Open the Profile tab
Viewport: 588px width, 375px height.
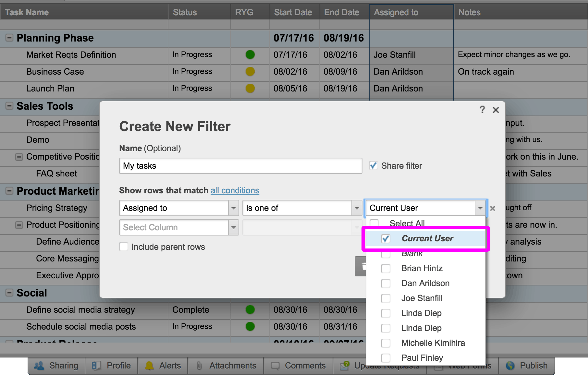111,366
